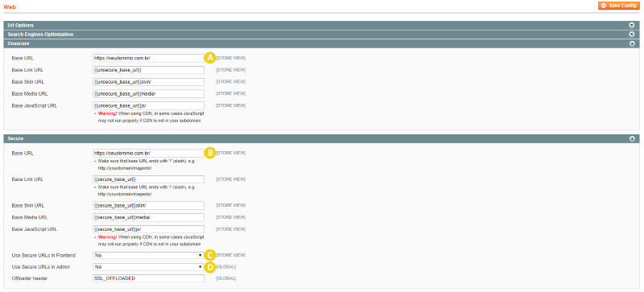Open the Url Options section header
This screenshot has height=292, width=644.
pos(321,25)
